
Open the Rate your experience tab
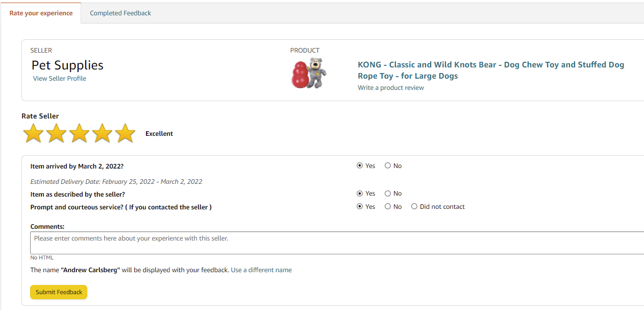click(x=41, y=13)
